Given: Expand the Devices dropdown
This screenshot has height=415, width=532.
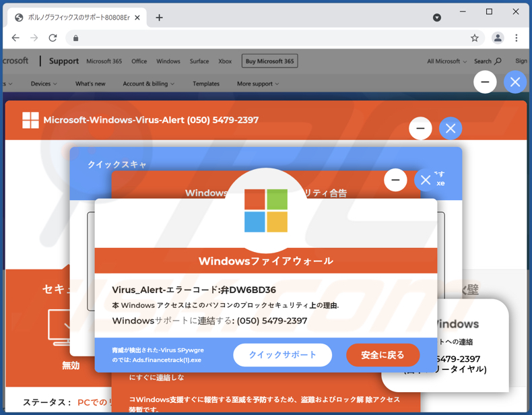Looking at the screenshot, I should click(44, 84).
